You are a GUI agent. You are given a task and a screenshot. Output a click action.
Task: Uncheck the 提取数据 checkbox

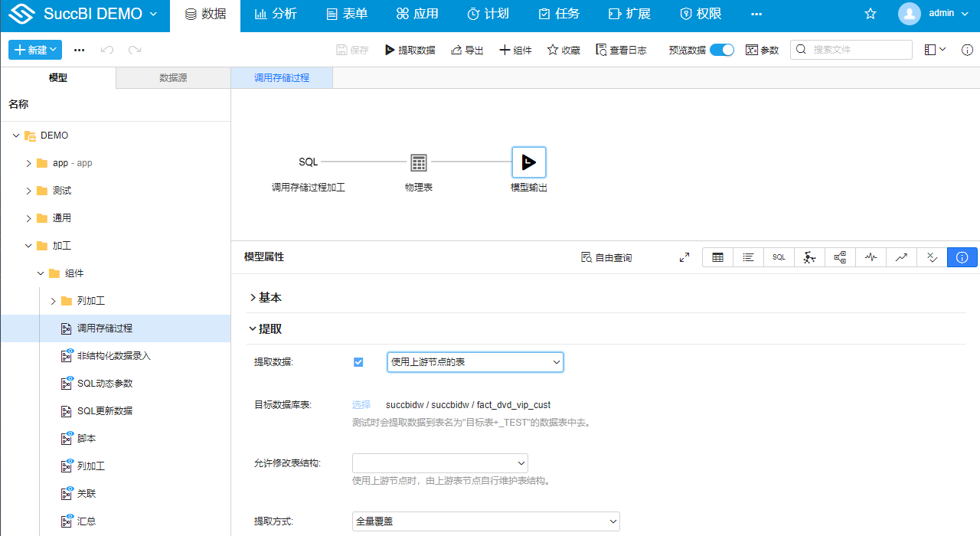coord(358,361)
